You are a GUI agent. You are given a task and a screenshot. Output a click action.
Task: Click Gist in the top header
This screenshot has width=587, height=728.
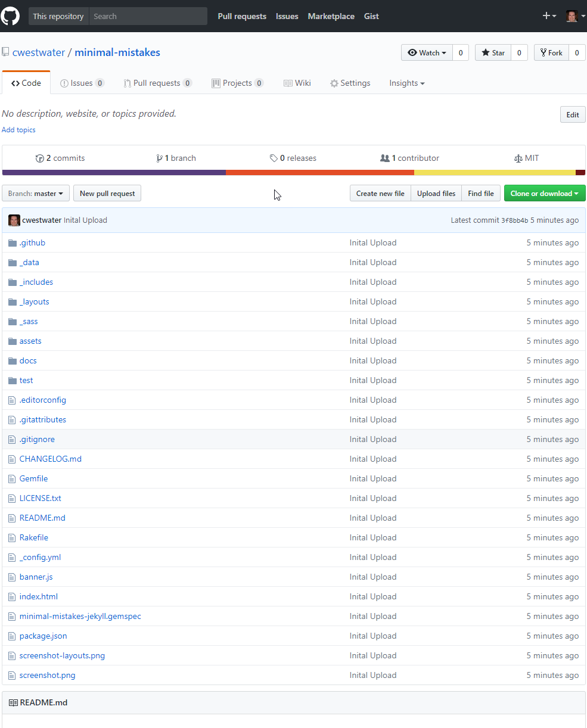(x=371, y=16)
